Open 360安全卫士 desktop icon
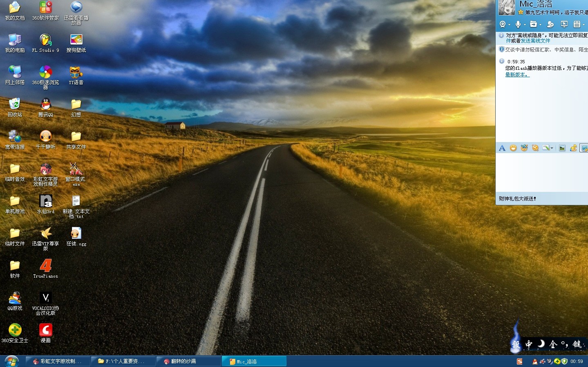 coord(15,333)
